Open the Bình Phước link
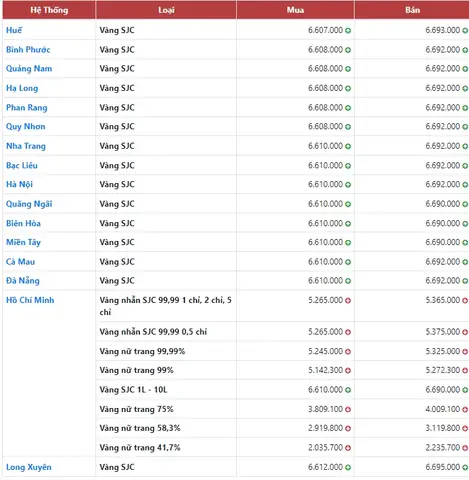Image resolution: width=469 pixels, height=480 pixels. pyautogui.click(x=28, y=50)
